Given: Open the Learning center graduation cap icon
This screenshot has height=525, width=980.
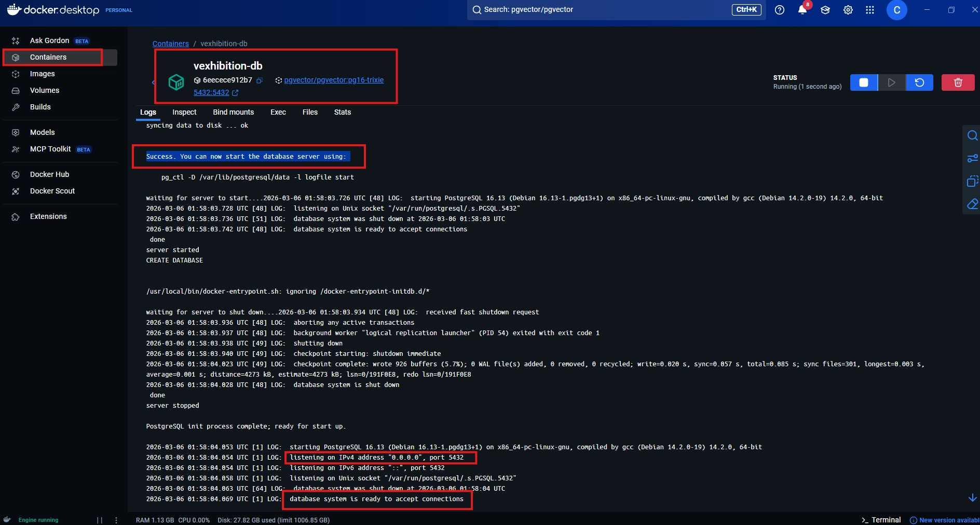Looking at the screenshot, I should (x=825, y=10).
